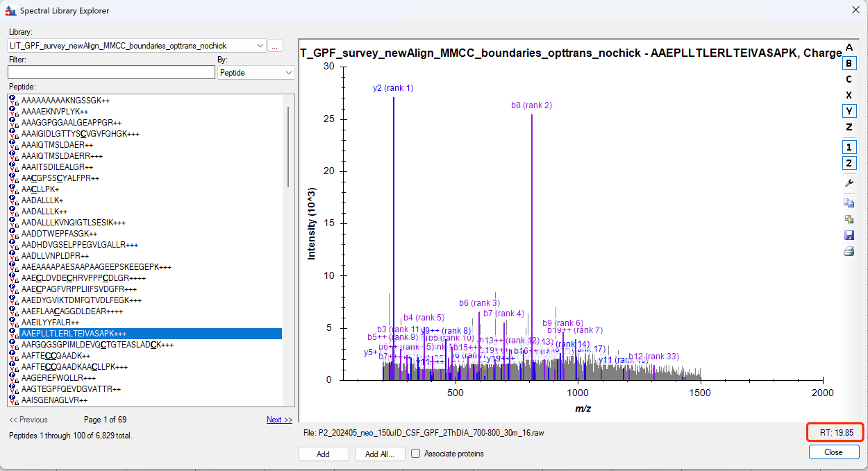Toggle B ions display button
This screenshot has height=471, width=868.
[849, 63]
